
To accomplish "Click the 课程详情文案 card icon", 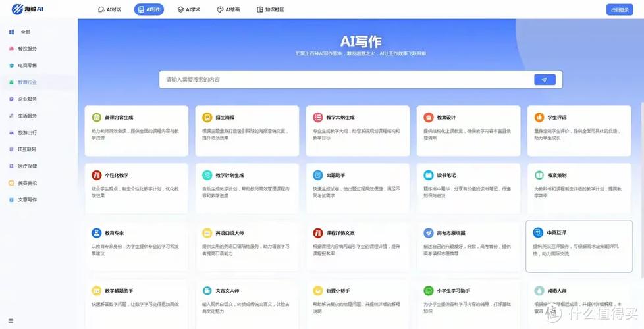I will tap(318, 233).
